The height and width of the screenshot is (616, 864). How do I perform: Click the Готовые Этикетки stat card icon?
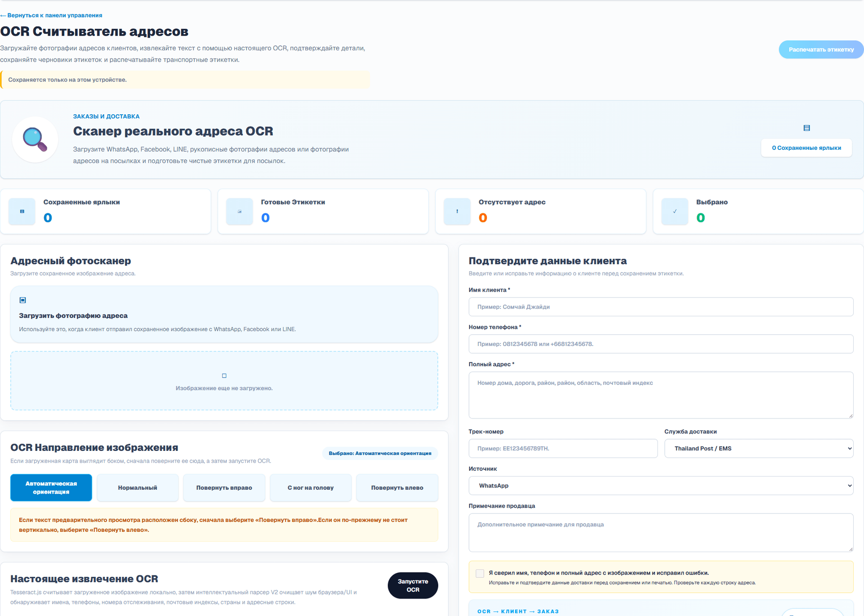coord(239,211)
